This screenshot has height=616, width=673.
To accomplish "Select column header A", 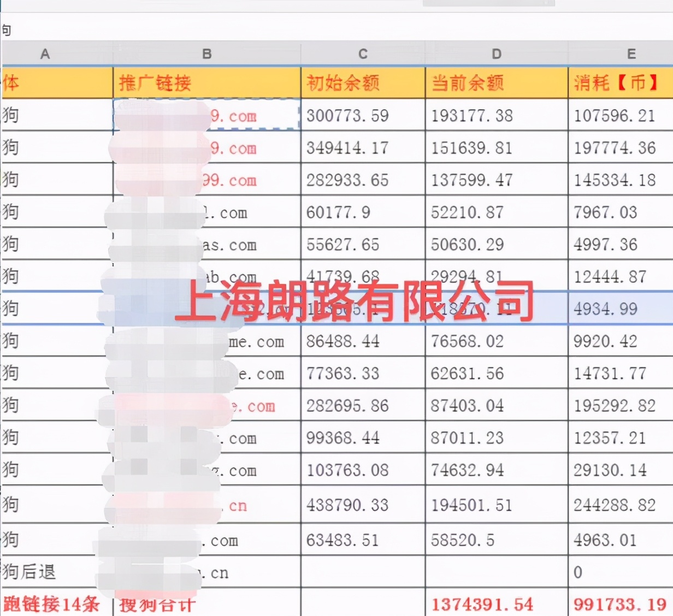I will tap(45, 54).
